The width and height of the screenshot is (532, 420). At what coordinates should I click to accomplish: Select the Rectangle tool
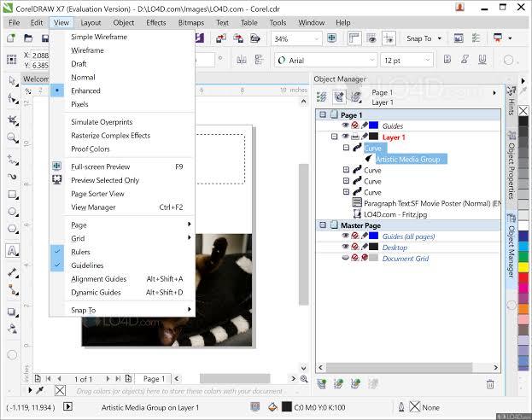[x=13, y=195]
